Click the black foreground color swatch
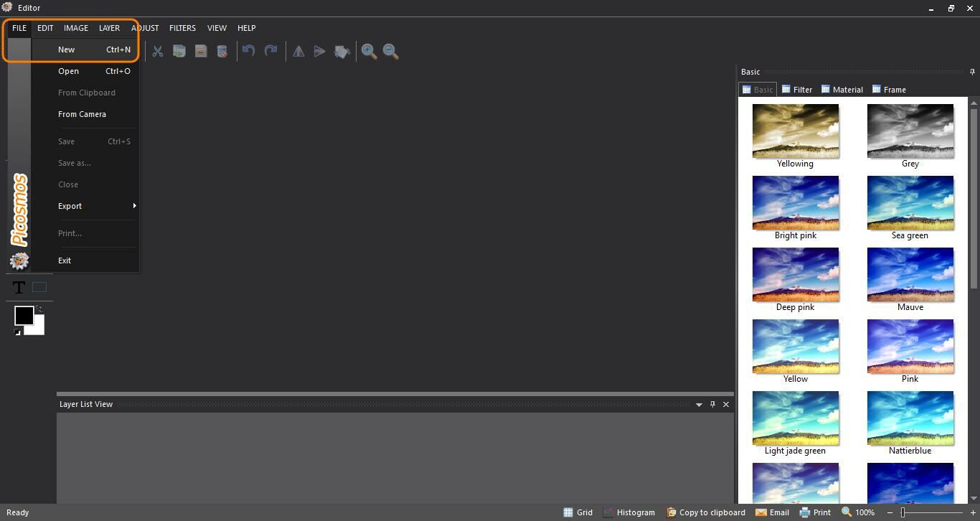Viewport: 980px width, 521px height. [x=24, y=315]
